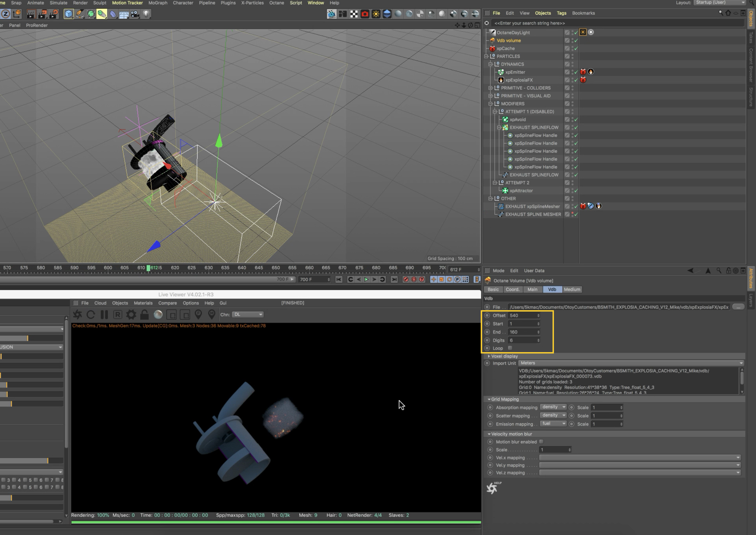Click the Cube primitive tool icon
Screen dimensions: 756x535
pyautogui.click(x=68, y=14)
